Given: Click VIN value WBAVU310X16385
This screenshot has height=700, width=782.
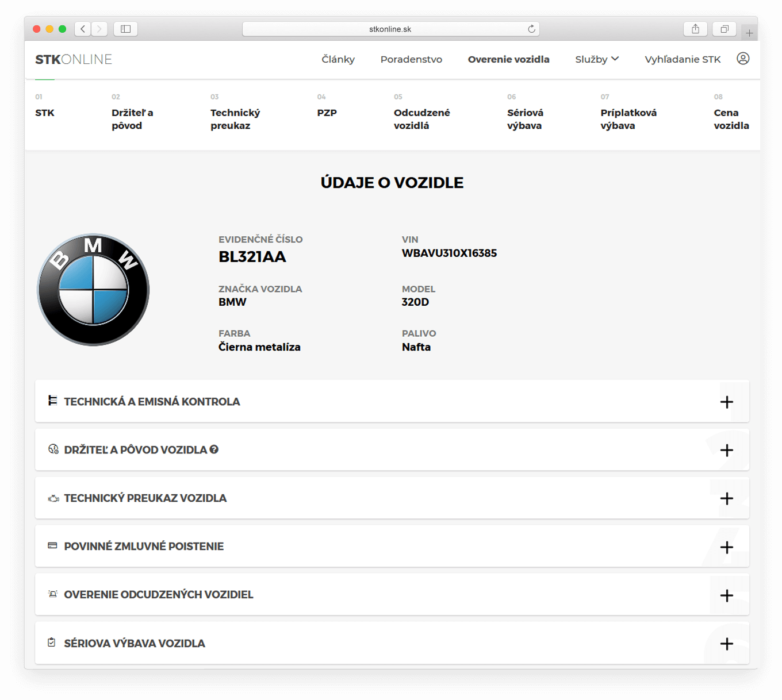Looking at the screenshot, I should (x=449, y=253).
